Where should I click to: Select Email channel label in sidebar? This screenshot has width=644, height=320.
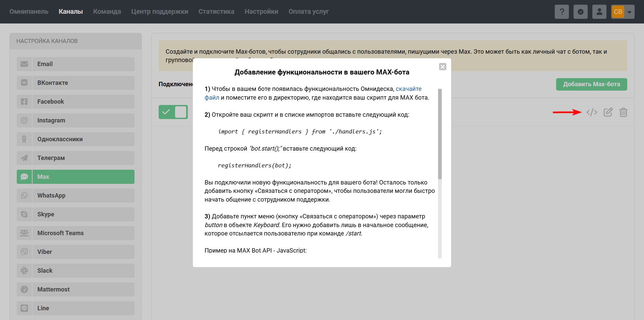(x=45, y=64)
